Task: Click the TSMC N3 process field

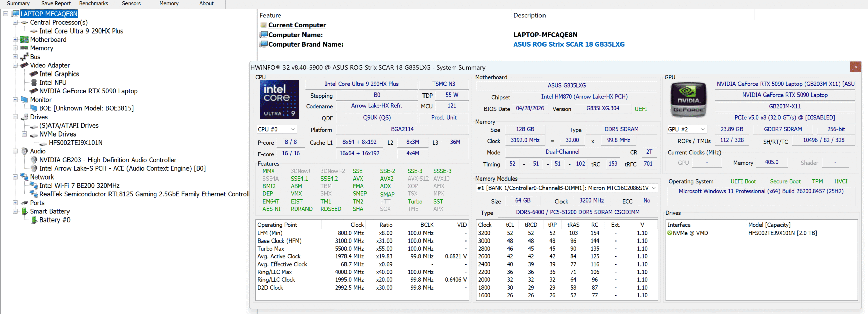Action: (x=443, y=84)
